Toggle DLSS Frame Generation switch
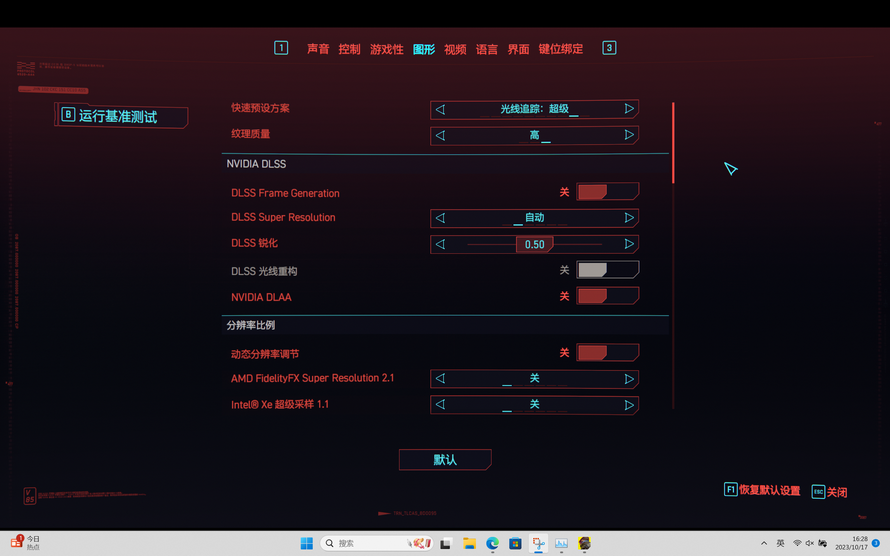Viewport: 890px width, 556px height. pyautogui.click(x=607, y=192)
